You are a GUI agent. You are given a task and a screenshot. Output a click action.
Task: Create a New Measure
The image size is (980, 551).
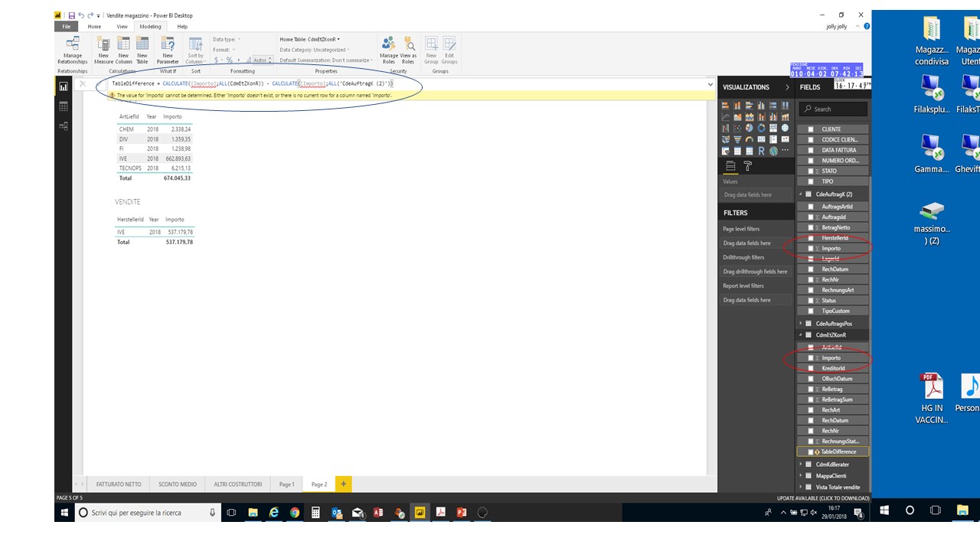coord(103,50)
